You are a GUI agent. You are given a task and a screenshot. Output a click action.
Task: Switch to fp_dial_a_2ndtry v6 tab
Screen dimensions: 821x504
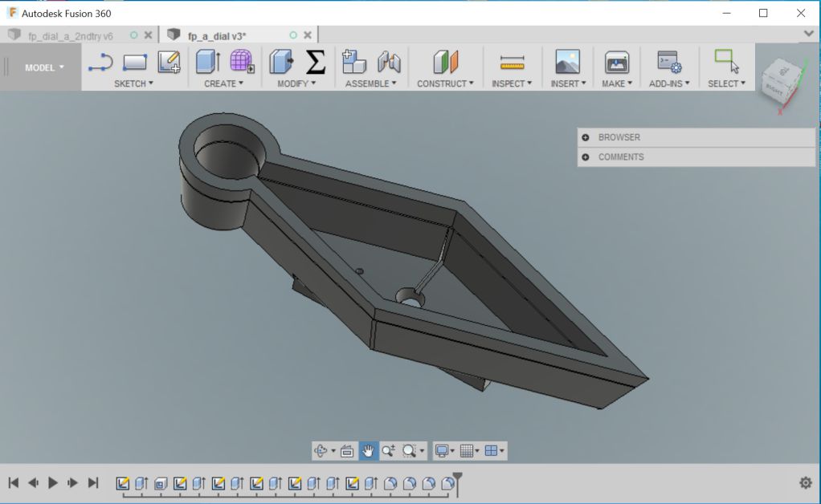coord(70,36)
